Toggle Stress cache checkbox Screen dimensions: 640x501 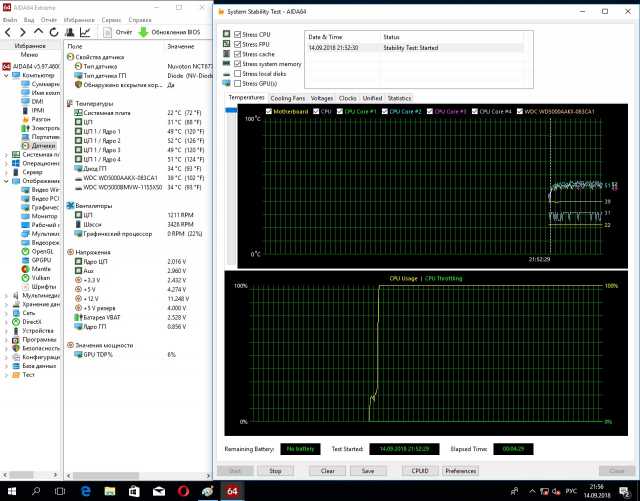238,54
